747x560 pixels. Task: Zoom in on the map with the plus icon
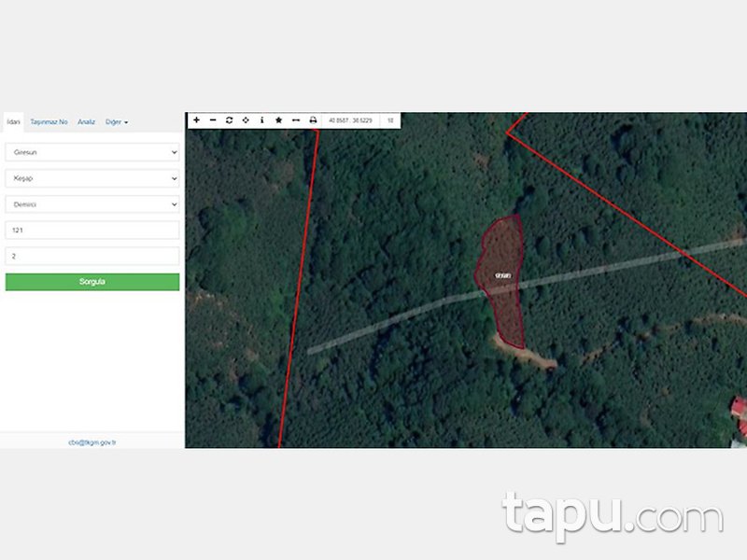196,120
